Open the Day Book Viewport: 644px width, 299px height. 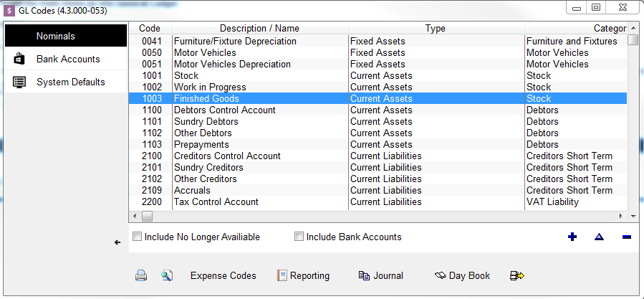[463, 275]
